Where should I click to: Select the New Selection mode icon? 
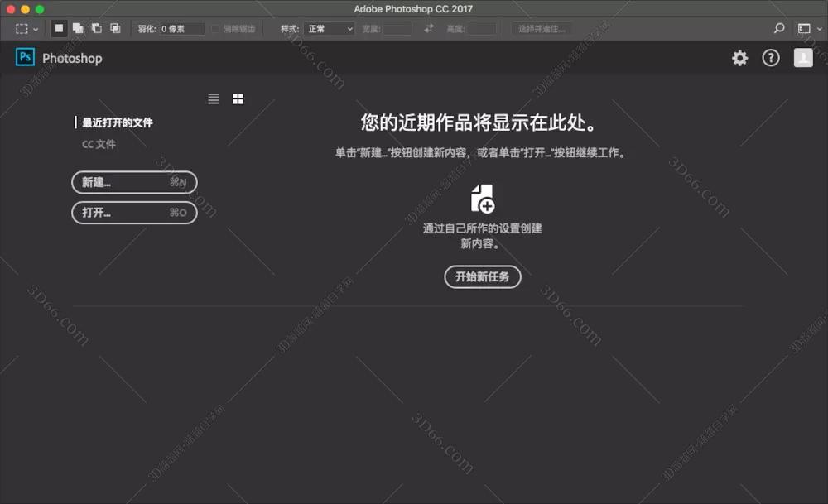point(59,28)
